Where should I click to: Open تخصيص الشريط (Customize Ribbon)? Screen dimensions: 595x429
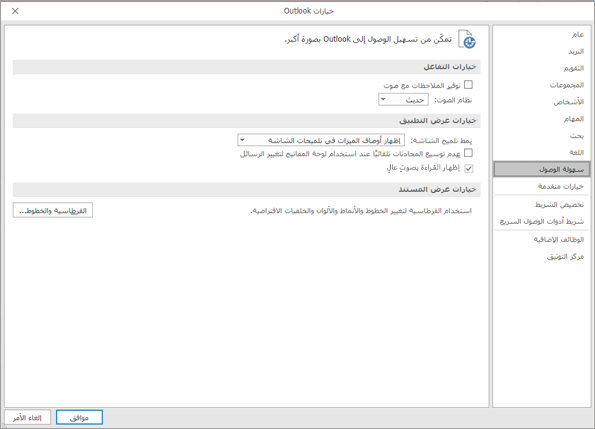559,204
